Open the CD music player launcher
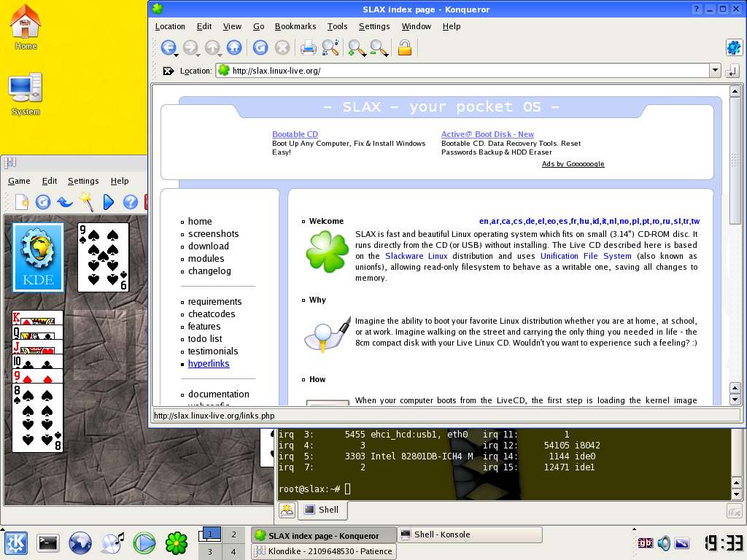The height and width of the screenshot is (560, 747). [x=112, y=542]
